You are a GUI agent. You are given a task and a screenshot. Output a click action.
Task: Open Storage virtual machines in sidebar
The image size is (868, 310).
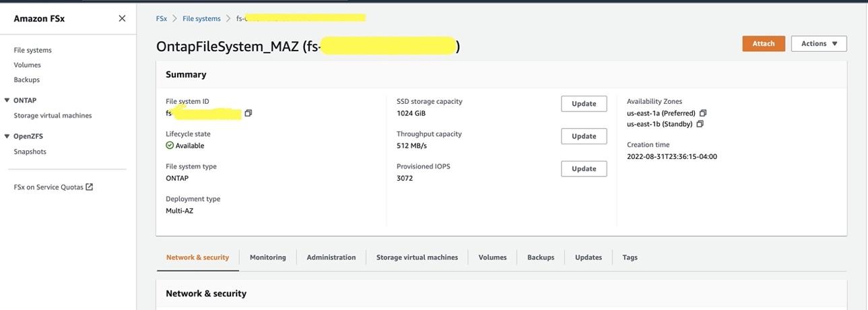click(x=53, y=116)
